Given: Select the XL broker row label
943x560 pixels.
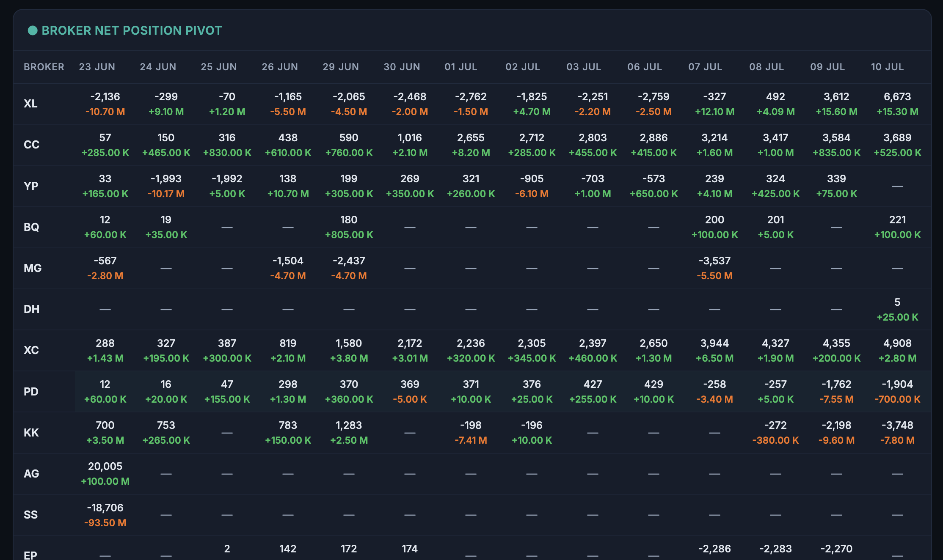Looking at the screenshot, I should tap(30, 104).
